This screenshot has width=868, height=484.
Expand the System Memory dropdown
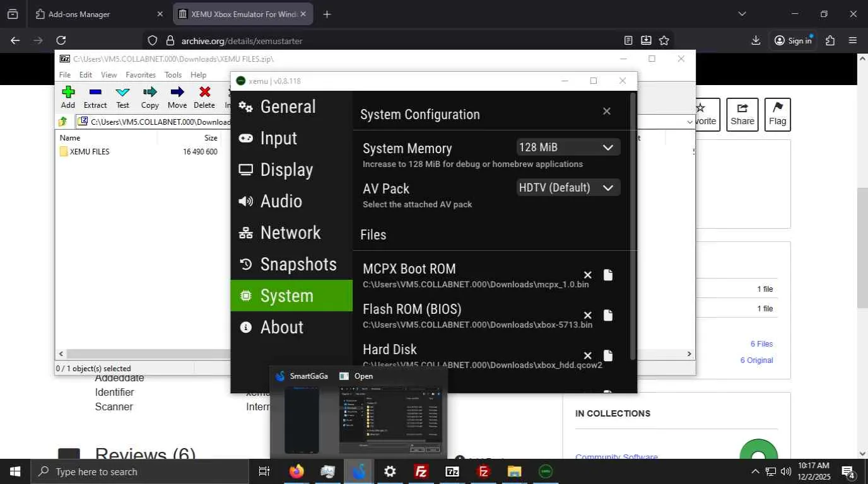tap(568, 147)
